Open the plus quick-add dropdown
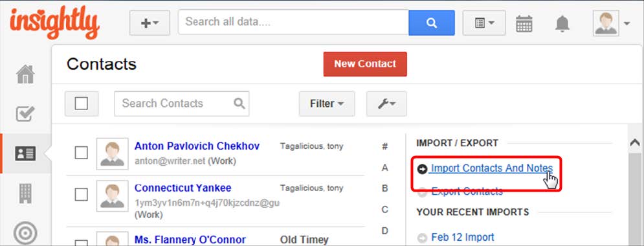The width and height of the screenshot is (644, 246). click(150, 23)
